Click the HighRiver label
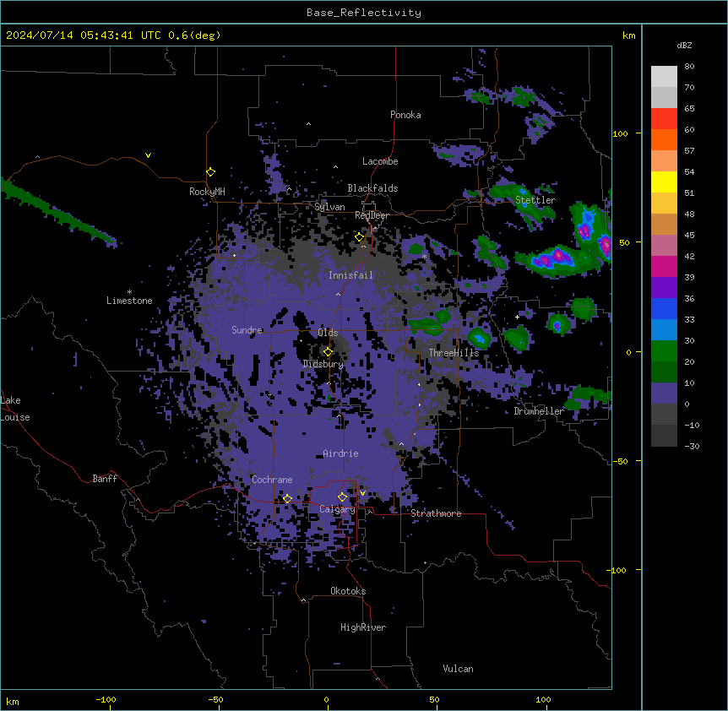This screenshot has width=728, height=711. 363,627
